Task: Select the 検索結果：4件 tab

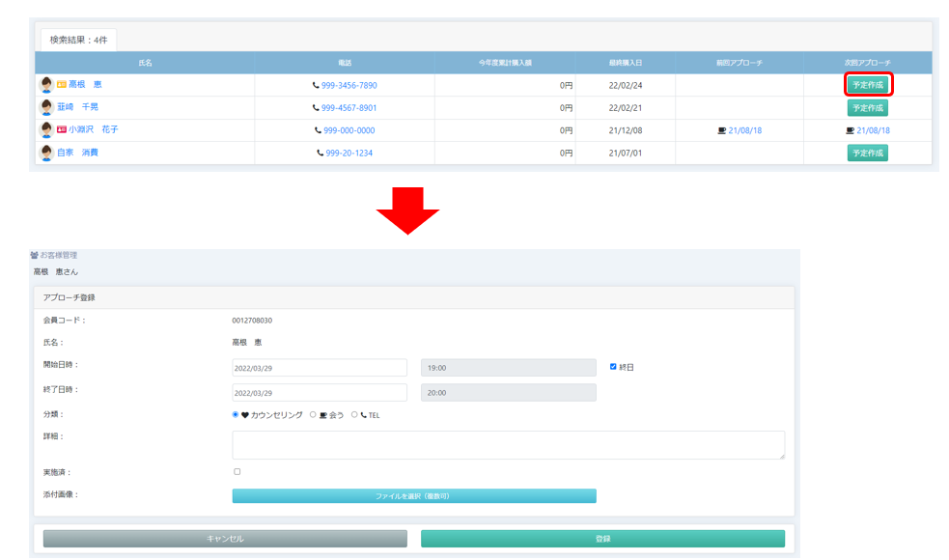Action: 79,40
